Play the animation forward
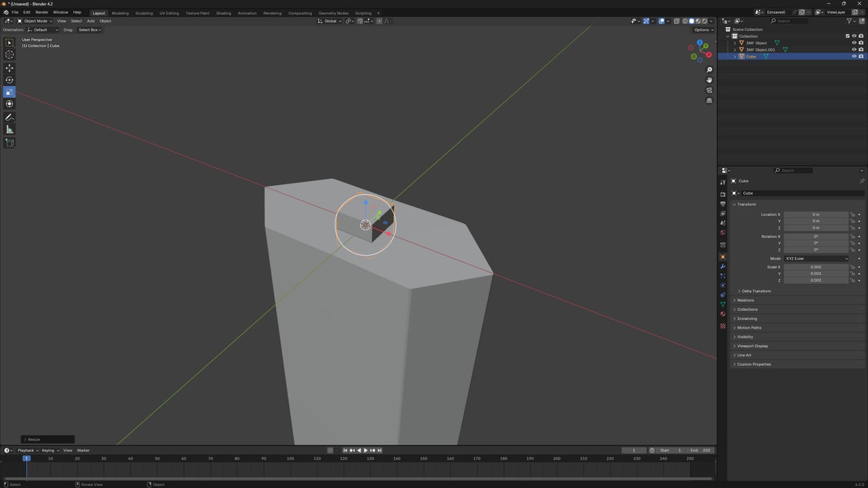The height and width of the screenshot is (488, 868). click(x=366, y=450)
